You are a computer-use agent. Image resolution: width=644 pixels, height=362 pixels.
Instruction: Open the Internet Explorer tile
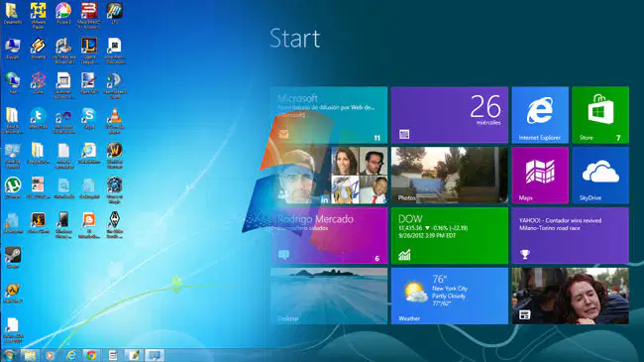pos(540,115)
